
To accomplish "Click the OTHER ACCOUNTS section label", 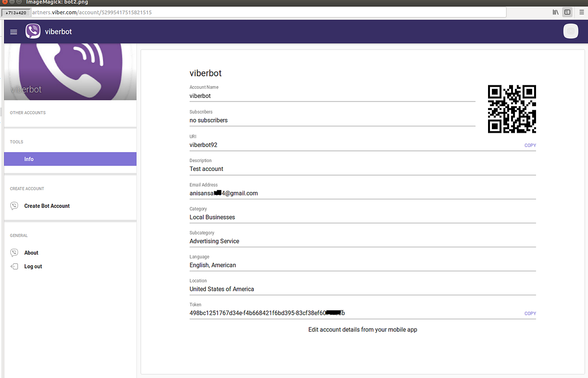I will (x=28, y=113).
